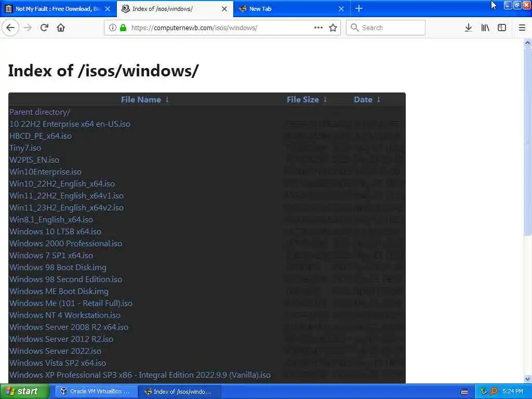Click the arrow next to File Name

tap(167, 99)
